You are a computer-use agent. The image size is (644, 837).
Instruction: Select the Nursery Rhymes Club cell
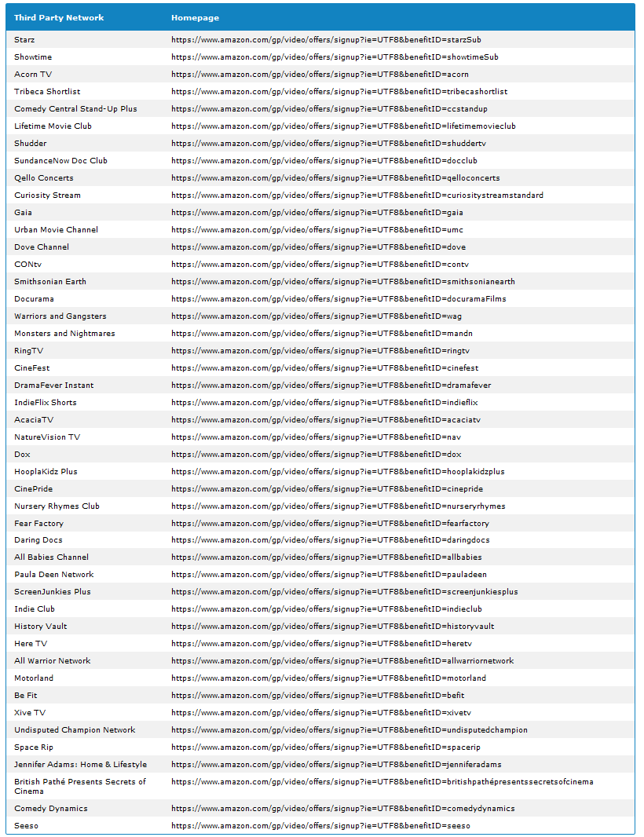(57, 506)
